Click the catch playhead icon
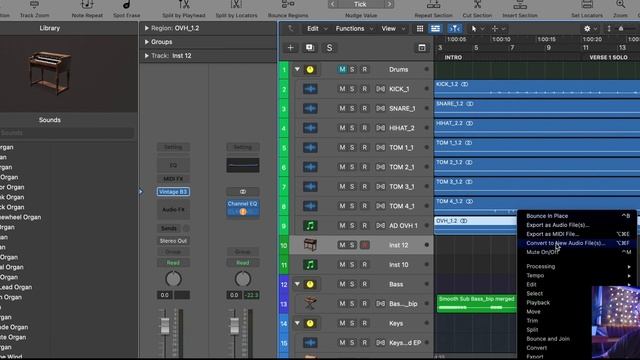640x360 pixels. point(455,29)
